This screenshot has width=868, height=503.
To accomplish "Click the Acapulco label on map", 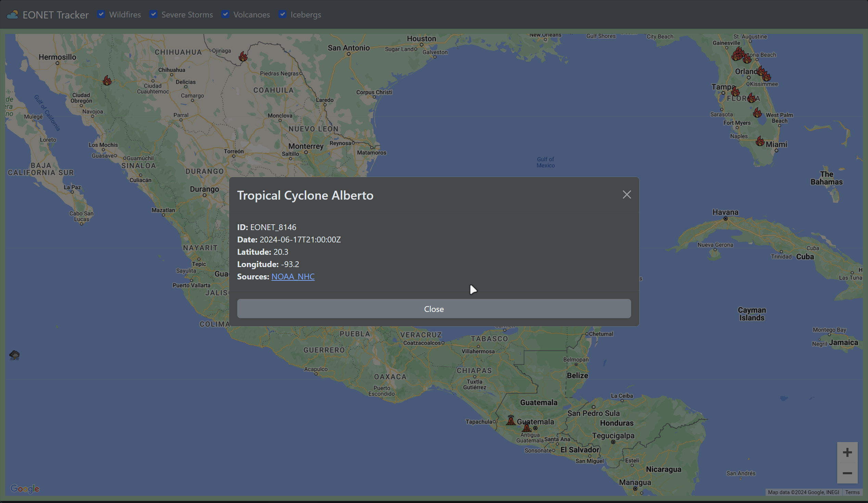I will click(315, 369).
